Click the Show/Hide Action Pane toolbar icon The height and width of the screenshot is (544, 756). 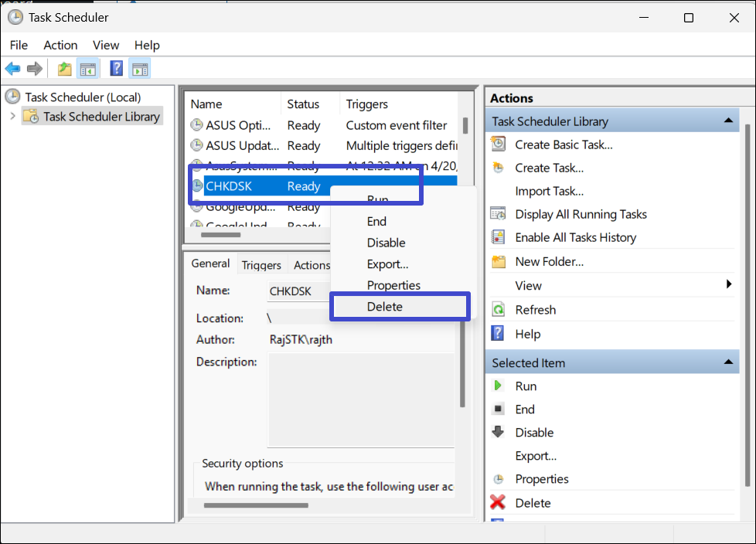click(x=140, y=70)
